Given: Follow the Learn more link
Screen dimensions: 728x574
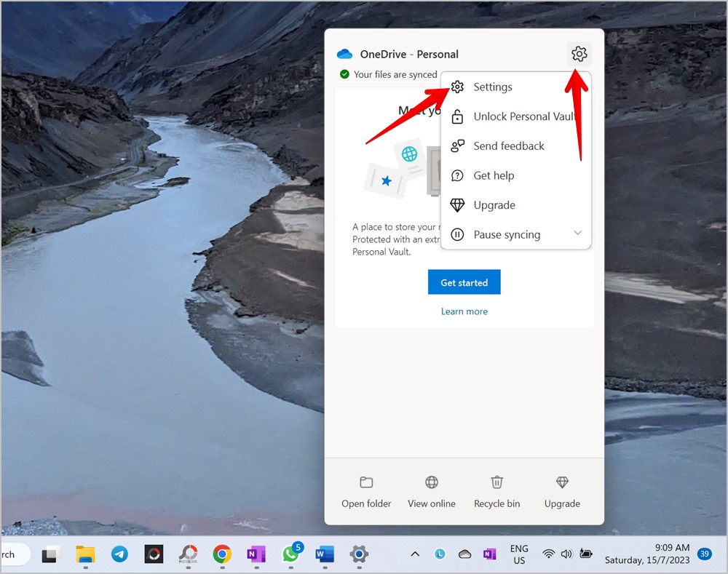Looking at the screenshot, I should coord(464,311).
